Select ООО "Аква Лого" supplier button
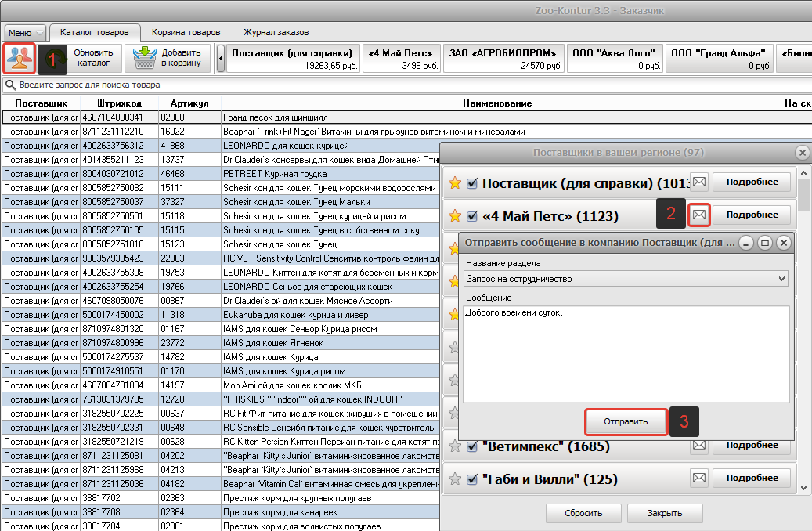 tap(614, 59)
